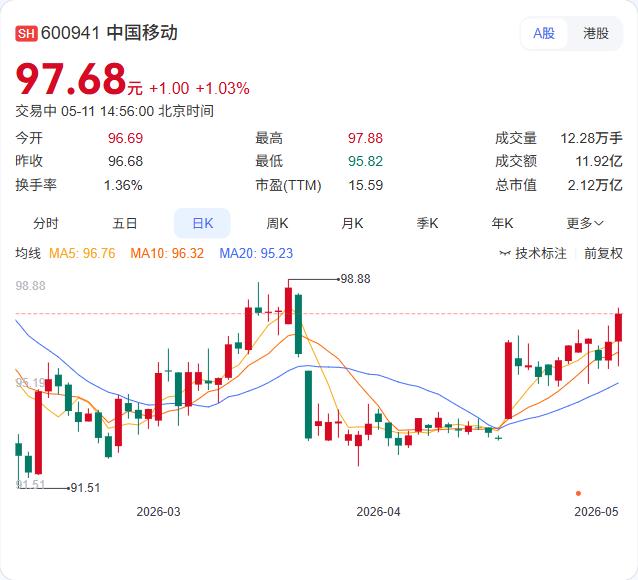Click the 91.51 low point callout
The height and width of the screenshot is (580, 638).
point(85,488)
